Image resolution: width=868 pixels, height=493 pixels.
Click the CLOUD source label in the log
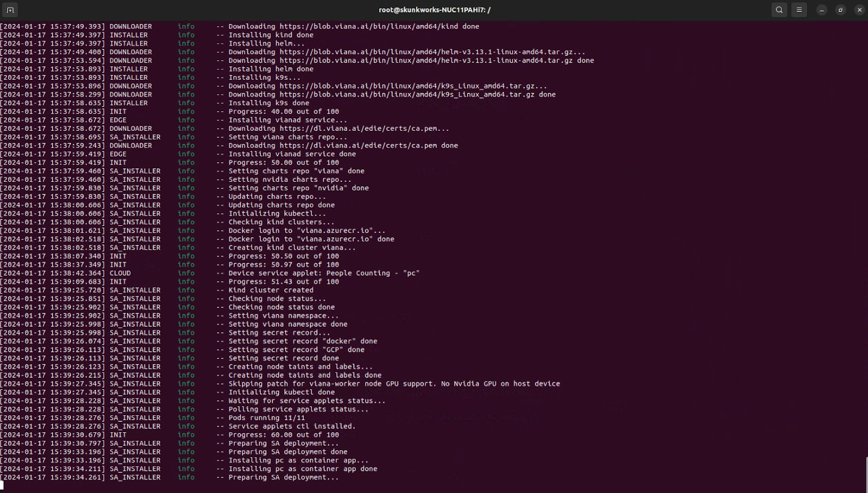pyautogui.click(x=120, y=273)
